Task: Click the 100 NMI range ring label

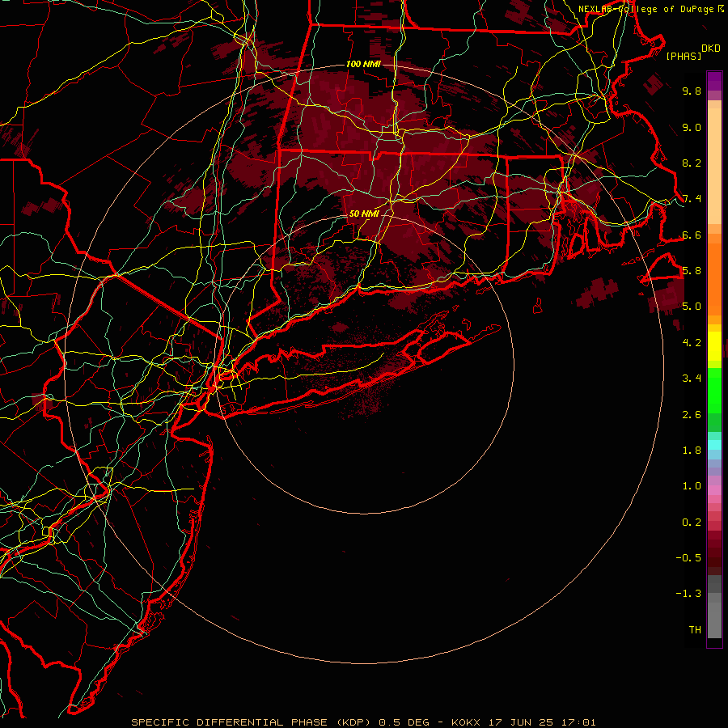Action: [363, 64]
